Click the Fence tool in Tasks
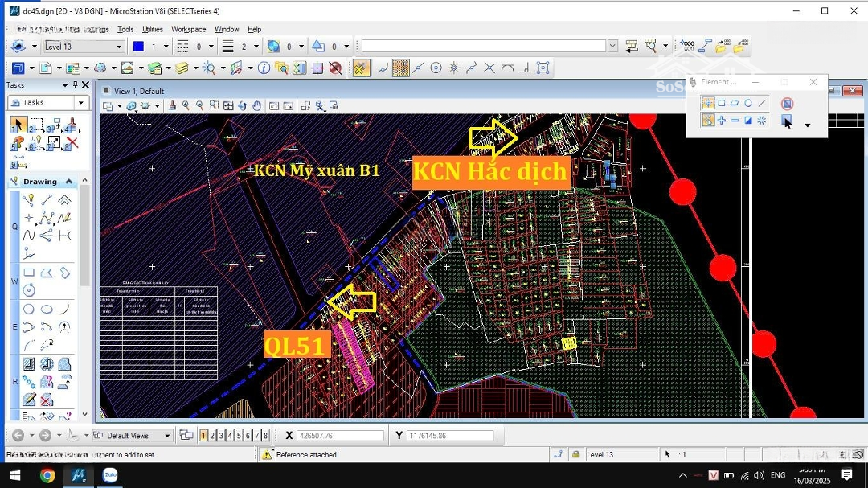Viewport: 868px width, 488px height. pyautogui.click(x=35, y=125)
